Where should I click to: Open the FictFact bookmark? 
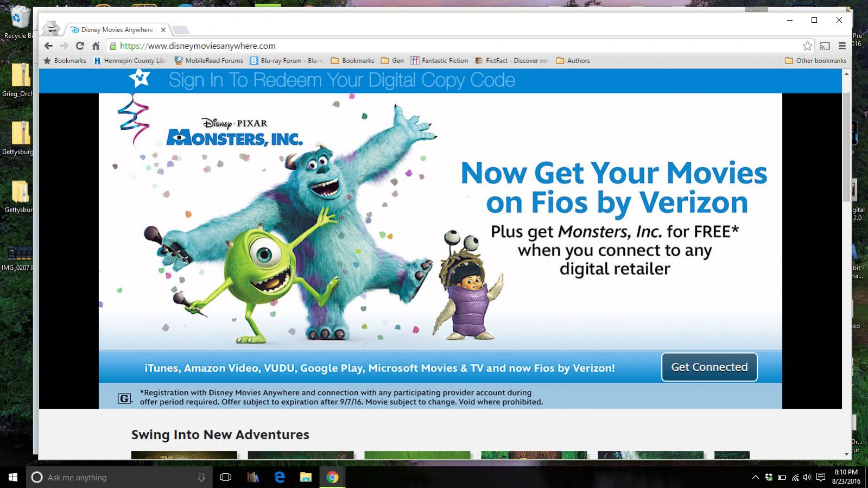(x=511, y=61)
